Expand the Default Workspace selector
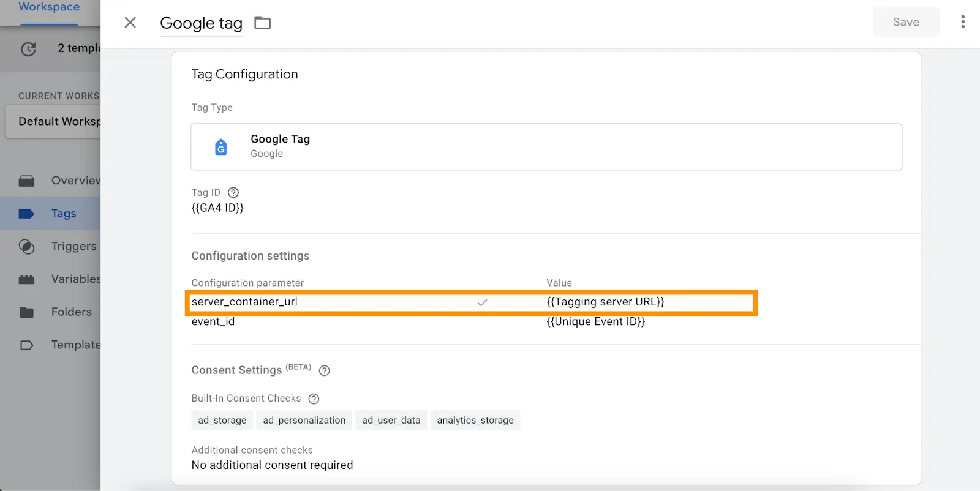980x491 pixels. 53,121
